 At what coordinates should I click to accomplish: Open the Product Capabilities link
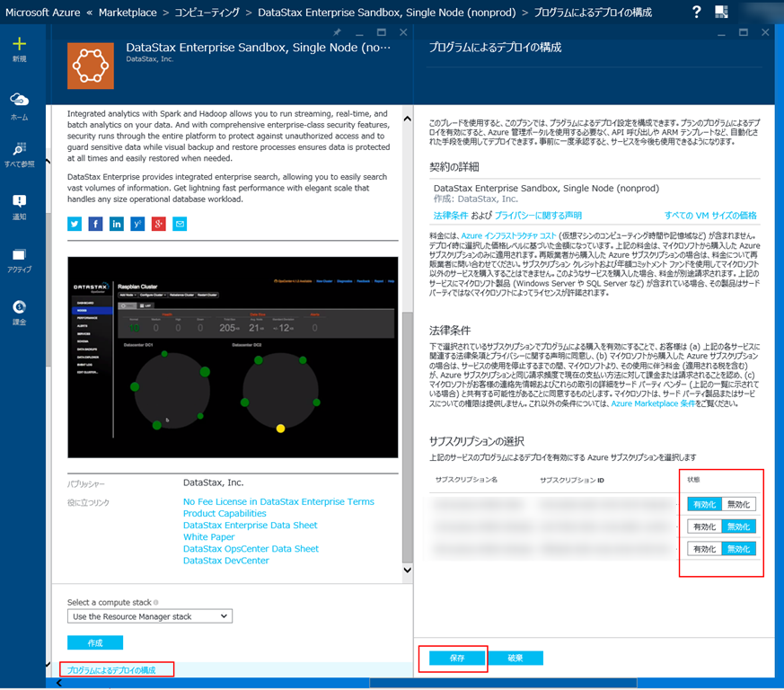click(x=225, y=513)
